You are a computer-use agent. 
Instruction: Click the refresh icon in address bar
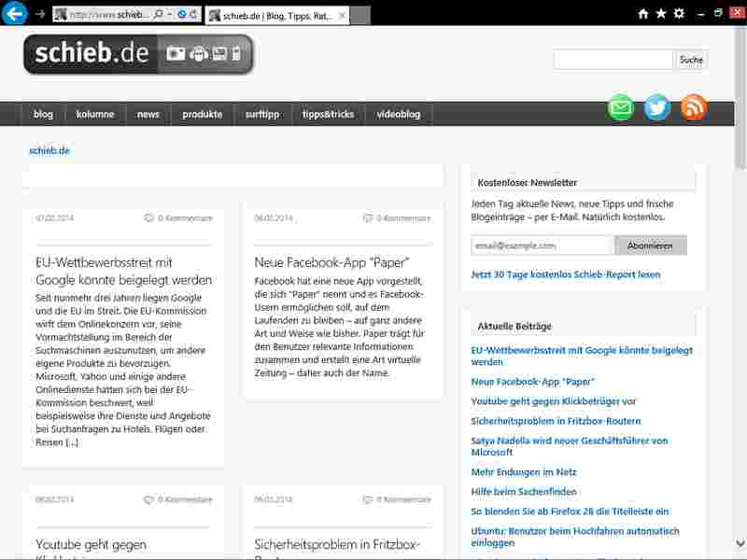(x=193, y=14)
